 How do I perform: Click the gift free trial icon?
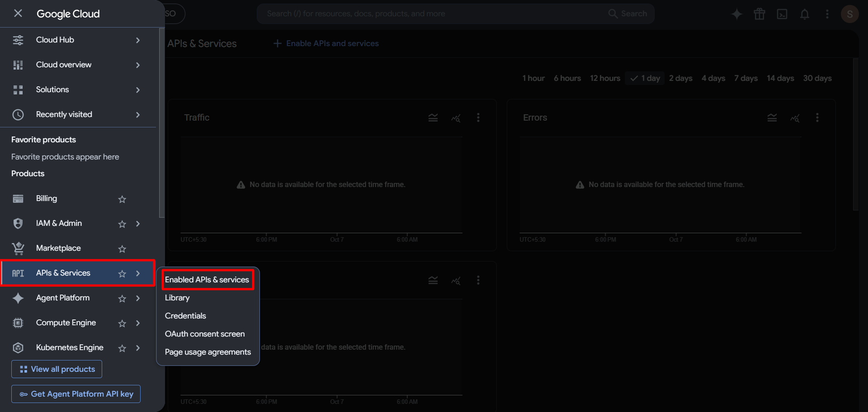point(759,14)
